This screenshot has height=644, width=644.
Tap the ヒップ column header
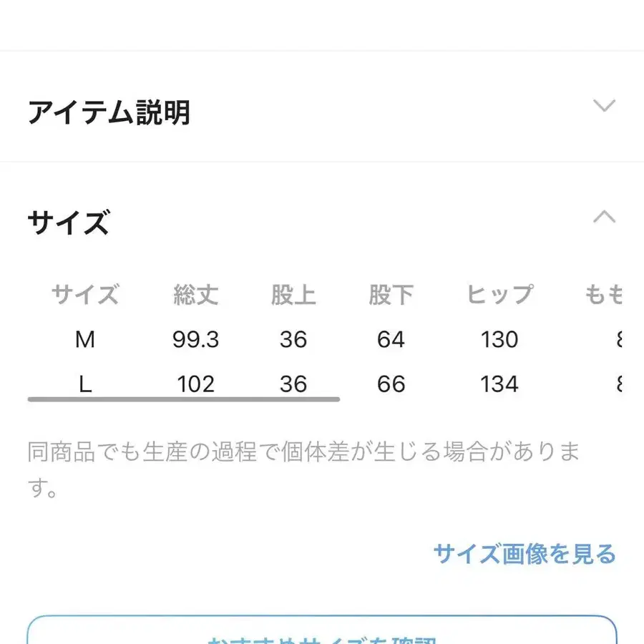click(x=499, y=295)
